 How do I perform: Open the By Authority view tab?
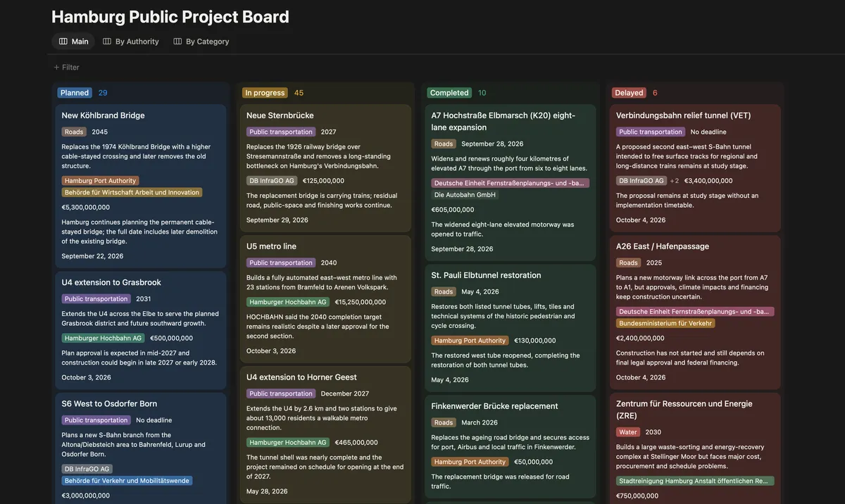(x=131, y=42)
